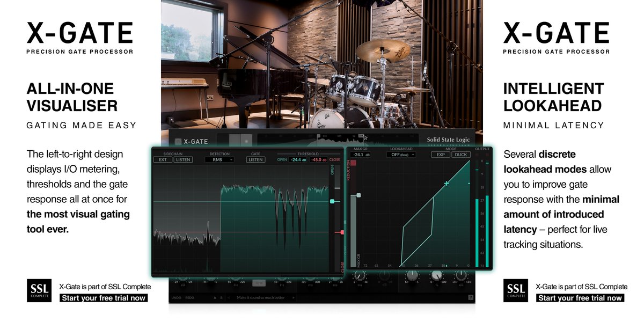Go to next preset with right arrow
This screenshot has height=322, width=644.
point(294,298)
